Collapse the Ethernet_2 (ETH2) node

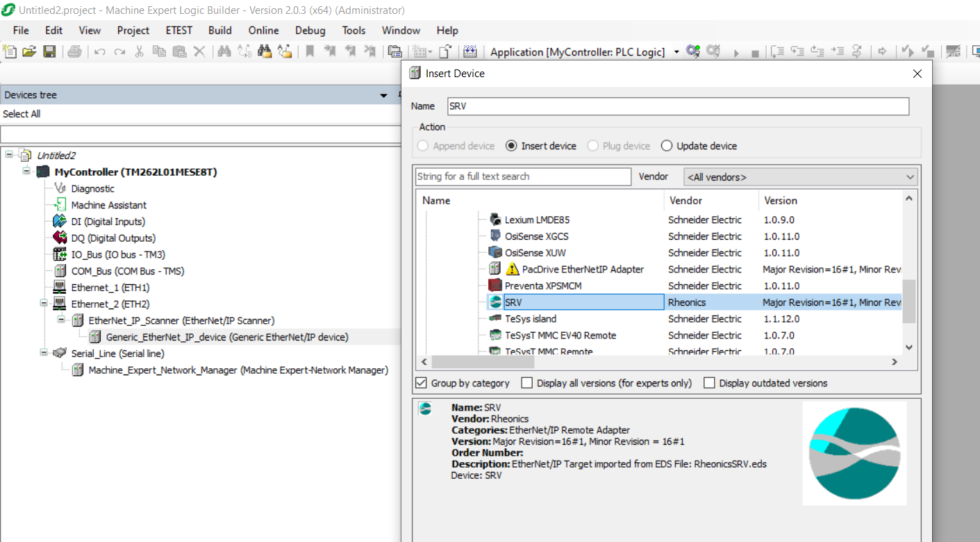coord(44,304)
